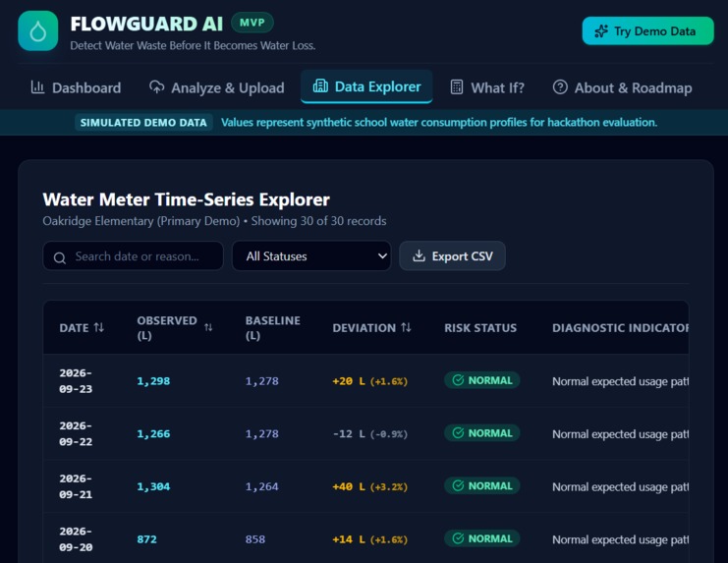Image resolution: width=728 pixels, height=563 pixels.
Task: Sort by the OBSERVED (L) column header
Action: click(175, 328)
